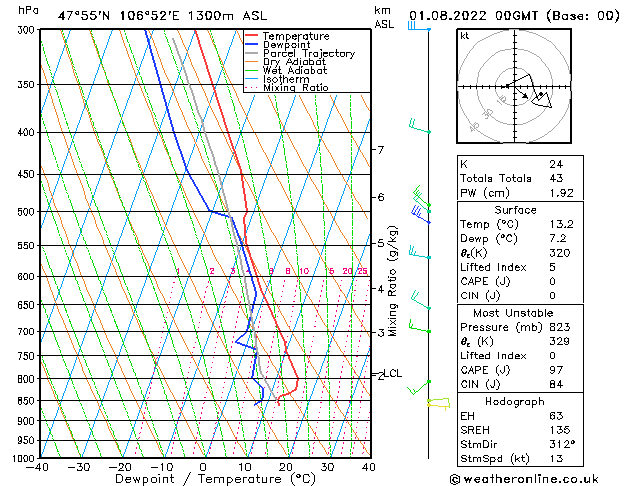The image size is (629, 486).
Task: Click the 'Wet Adiabat' legend label
Action: (295, 70)
